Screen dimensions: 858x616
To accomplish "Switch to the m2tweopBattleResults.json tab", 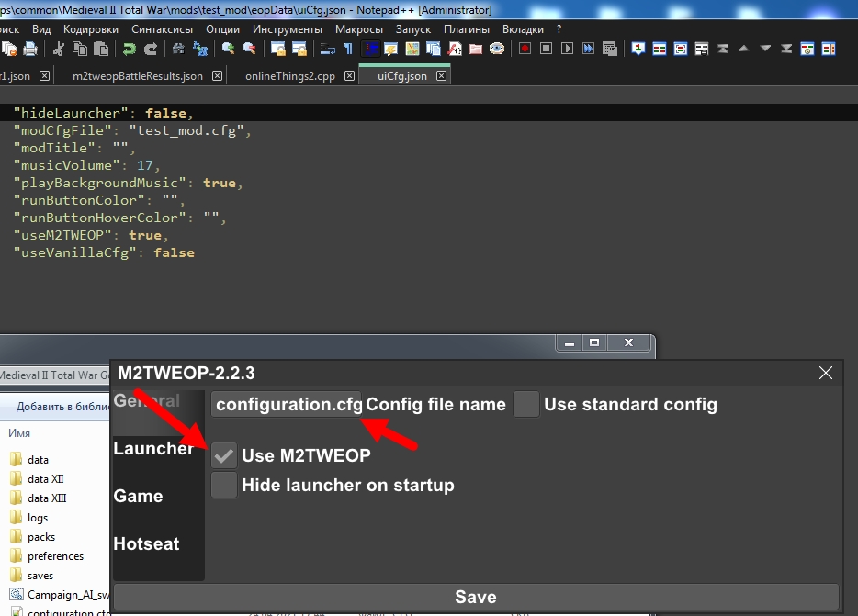I will pos(138,76).
